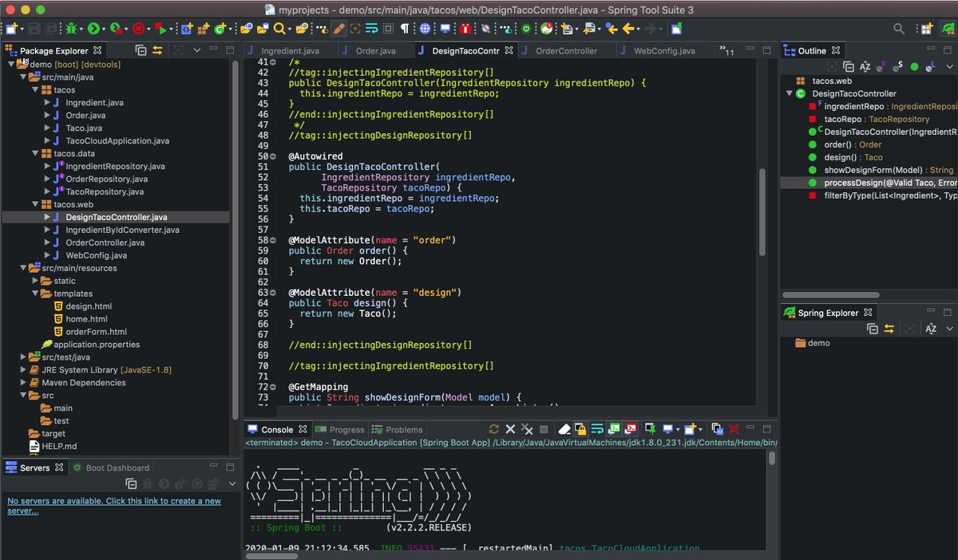Image resolution: width=958 pixels, height=560 pixels.
Task: Collapse All in Package Explorer
Action: tap(141, 50)
